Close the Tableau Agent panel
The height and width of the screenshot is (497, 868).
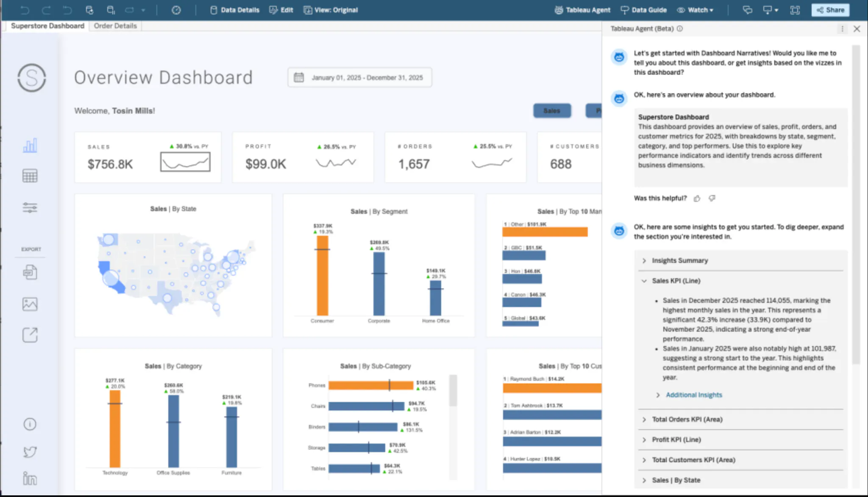857,29
